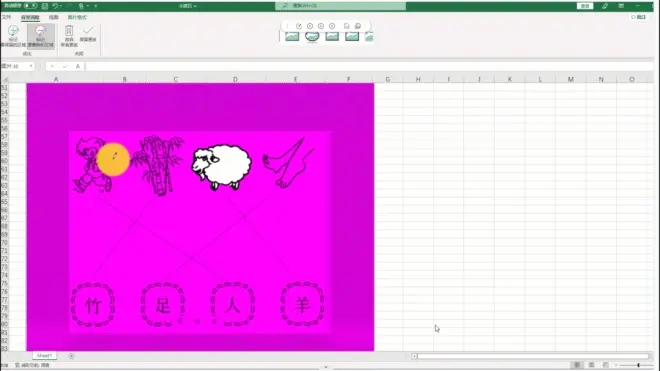This screenshot has width=660, height=371.
Task: Click the sign-in button in title bar
Action: tap(585, 6)
